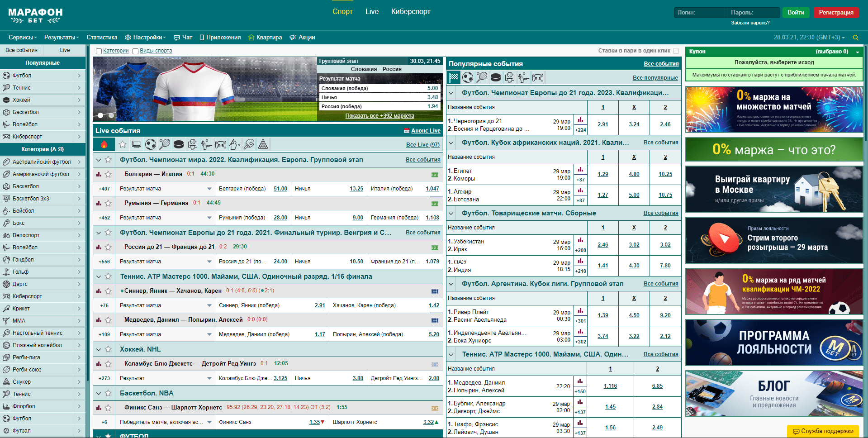
Task: Open the Статистика menu item
Action: [x=102, y=38]
